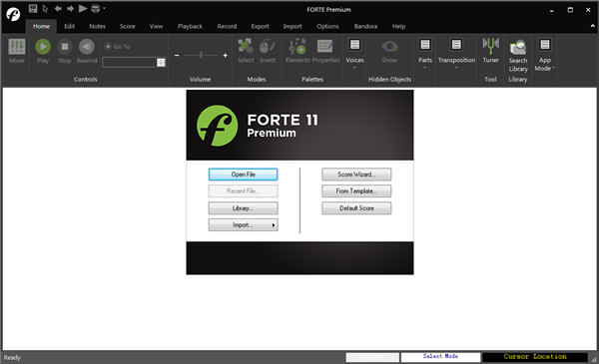599x364 pixels.
Task: Start playback with the Play button
Action: [x=43, y=51]
